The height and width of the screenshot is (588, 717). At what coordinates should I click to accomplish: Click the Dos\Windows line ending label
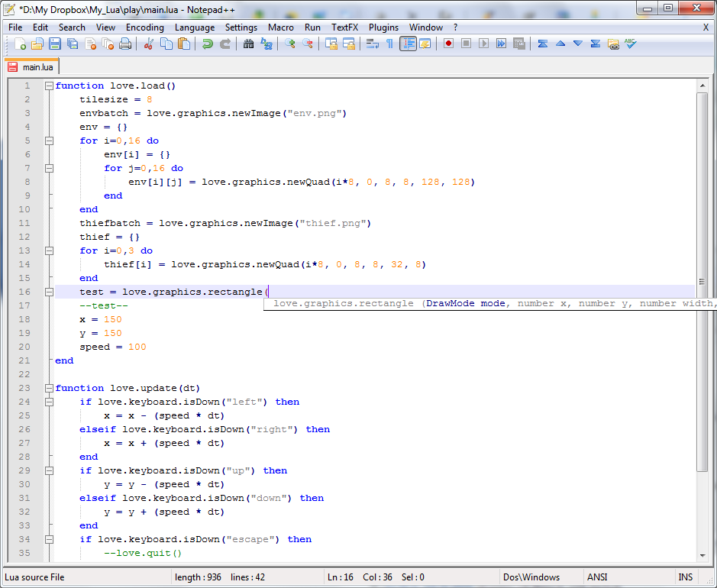click(531, 577)
